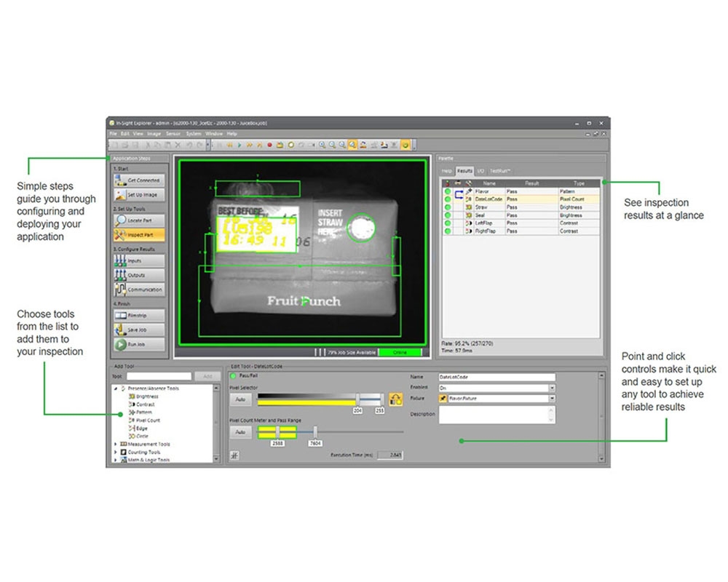The image size is (728, 582).
Task: Collapse the Presence/Absence Tools node
Action: tap(115, 388)
